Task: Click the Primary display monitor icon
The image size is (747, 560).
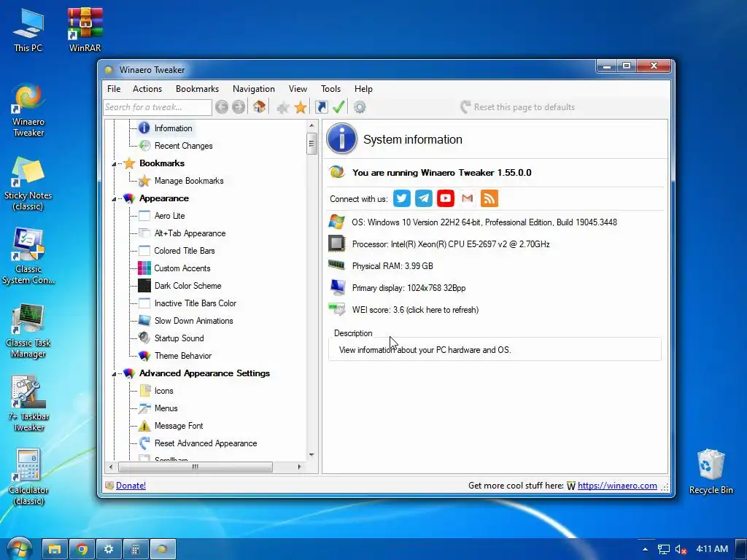Action: click(337, 287)
